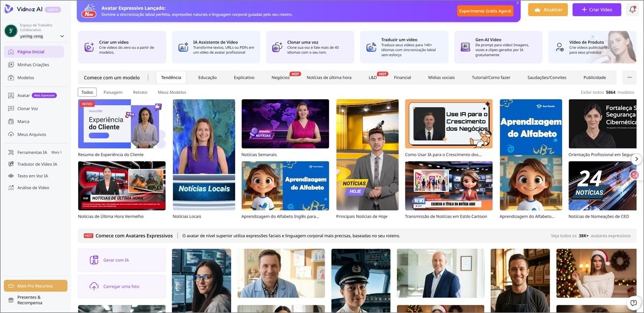Click the Traduzir um vídeo icon

point(371,47)
